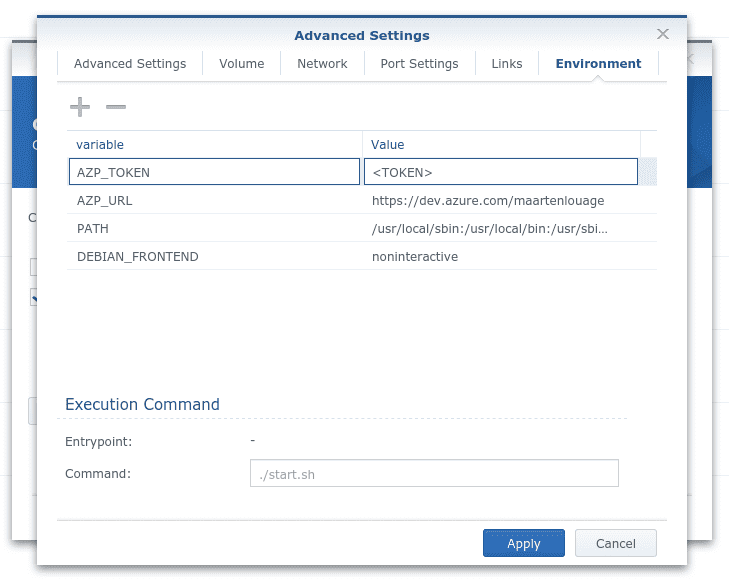Cancel the Advanced Settings changes

[616, 543]
